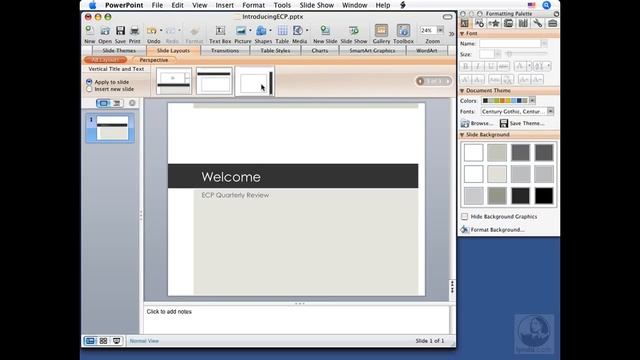This screenshot has width=640, height=360.
Task: Show outline pane view
Action: click(117, 103)
